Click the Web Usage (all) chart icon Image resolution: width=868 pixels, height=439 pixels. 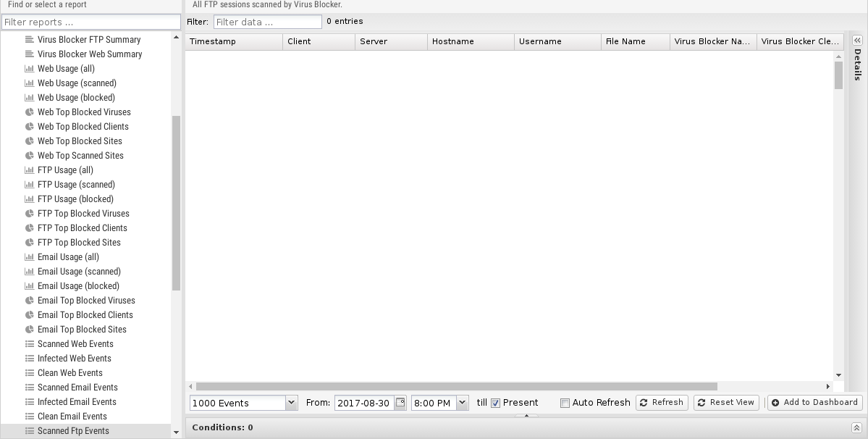(x=30, y=69)
